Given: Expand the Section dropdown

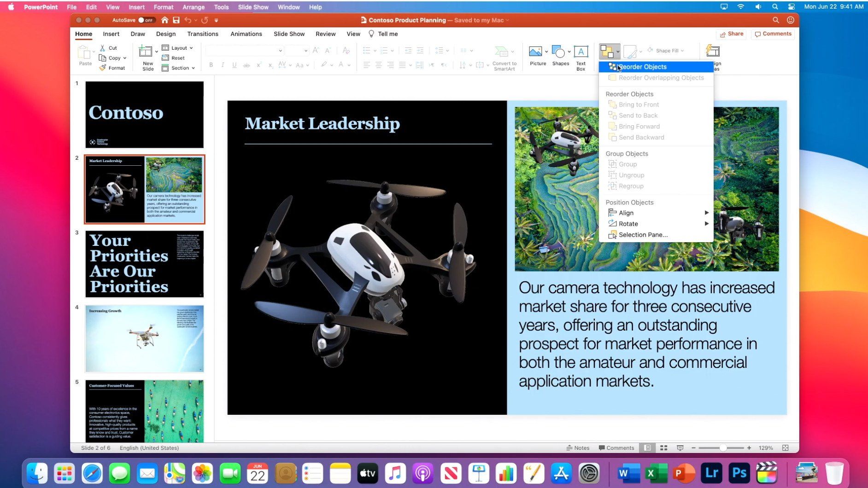Looking at the screenshot, I should tap(179, 68).
